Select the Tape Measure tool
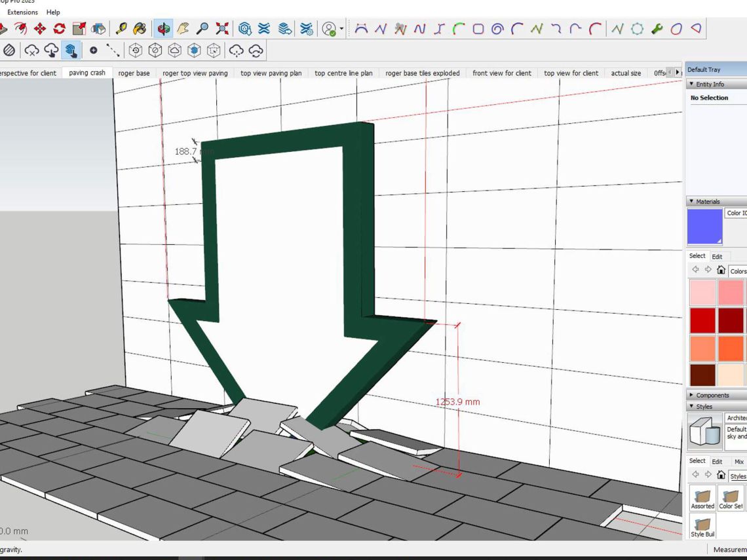Viewport: 747px width, 560px height. point(121,29)
